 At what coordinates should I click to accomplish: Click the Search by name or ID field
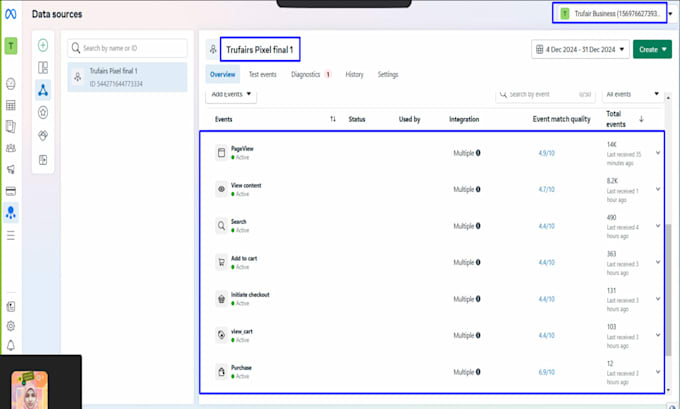click(x=127, y=48)
